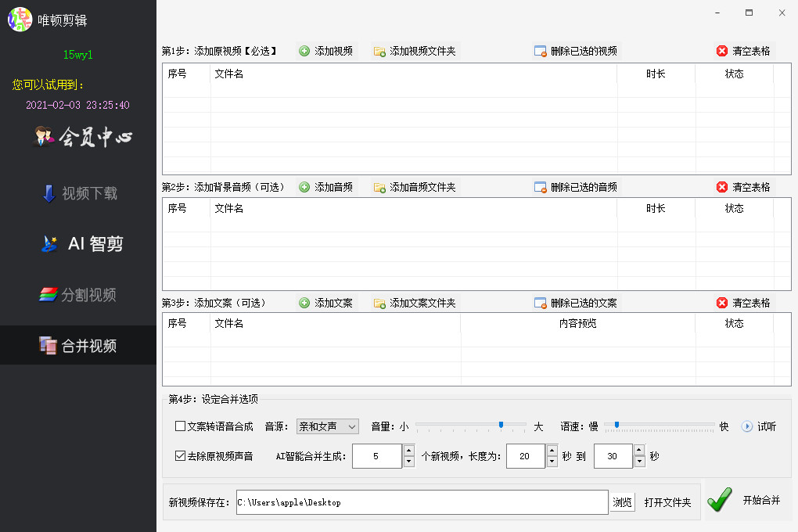This screenshot has width=798, height=532.
Task: Click 删除已选的文案 button
Action: click(x=576, y=303)
